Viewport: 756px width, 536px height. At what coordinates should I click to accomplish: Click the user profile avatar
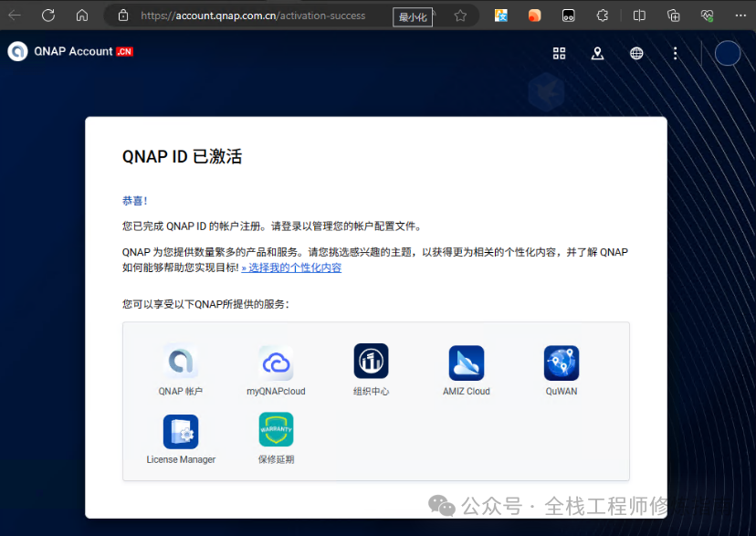point(728,53)
